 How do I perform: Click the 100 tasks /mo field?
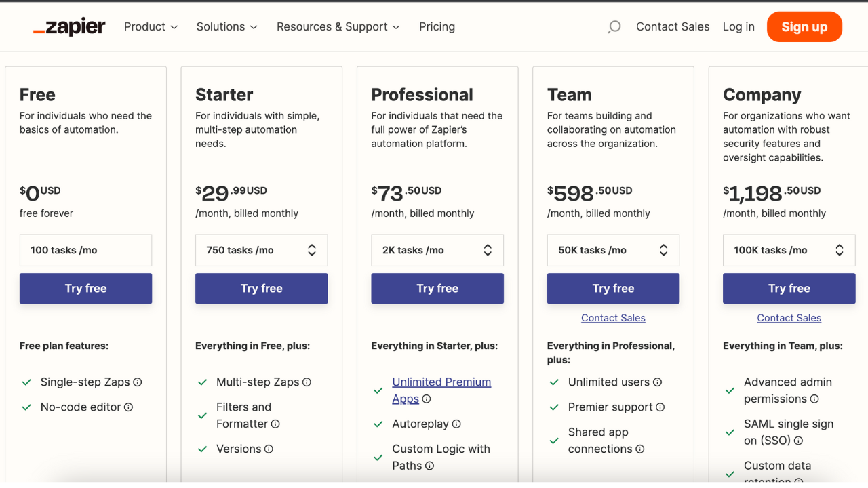coord(85,250)
